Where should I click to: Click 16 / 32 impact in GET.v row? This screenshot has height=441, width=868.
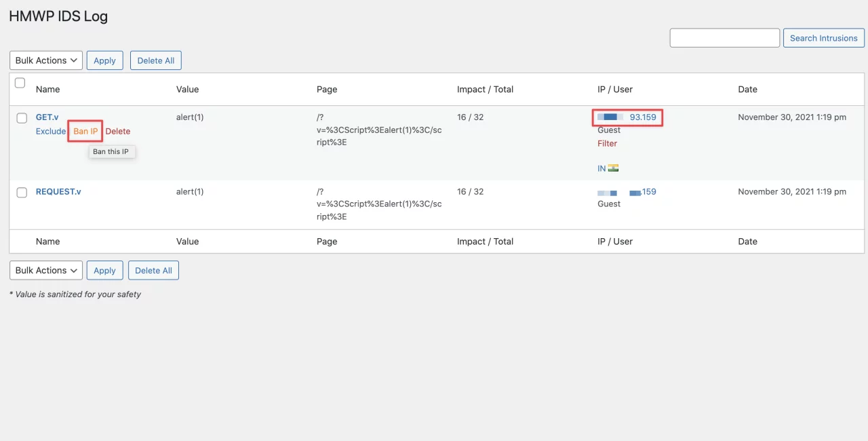[471, 117]
